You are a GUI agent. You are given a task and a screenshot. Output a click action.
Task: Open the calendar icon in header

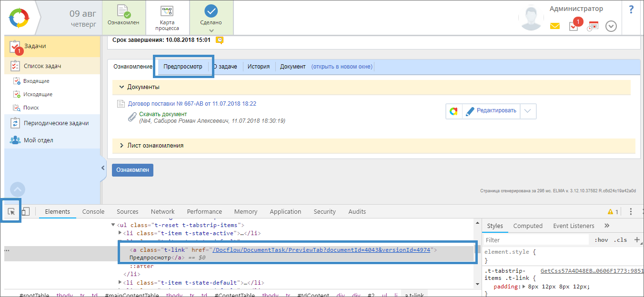pos(593,26)
